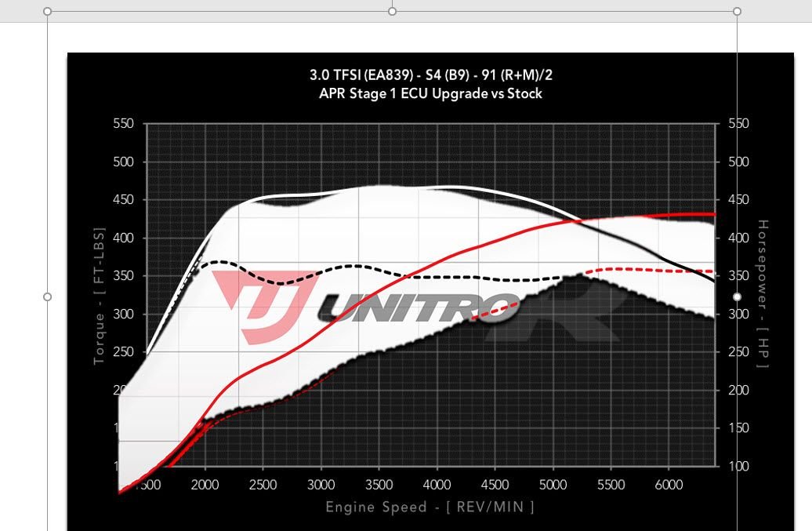Click the '550' label on the left axis

(124, 123)
